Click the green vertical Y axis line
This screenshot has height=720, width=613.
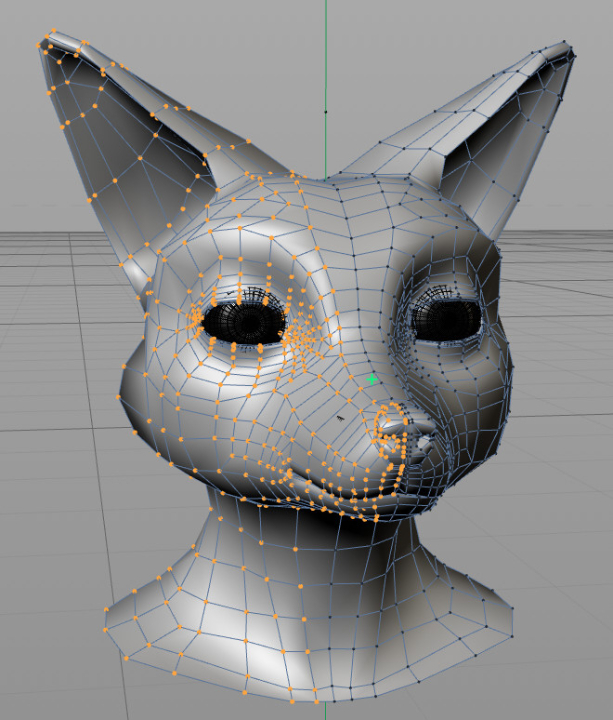(325, 60)
